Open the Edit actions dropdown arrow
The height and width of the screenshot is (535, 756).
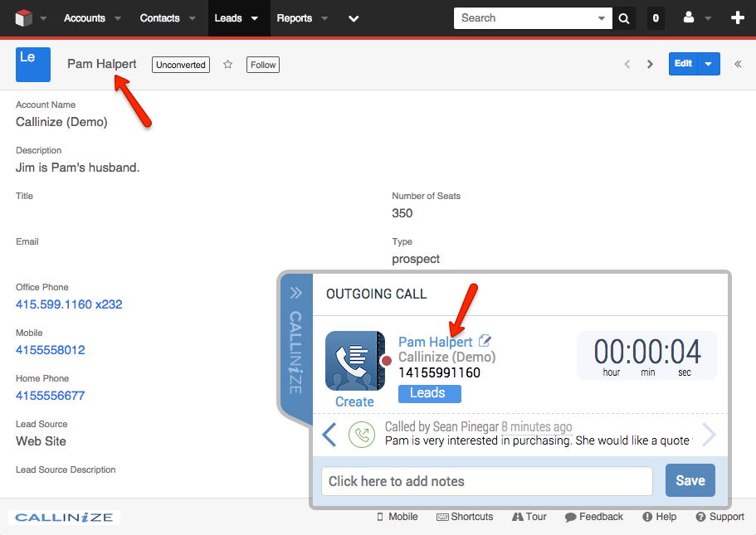click(x=708, y=64)
